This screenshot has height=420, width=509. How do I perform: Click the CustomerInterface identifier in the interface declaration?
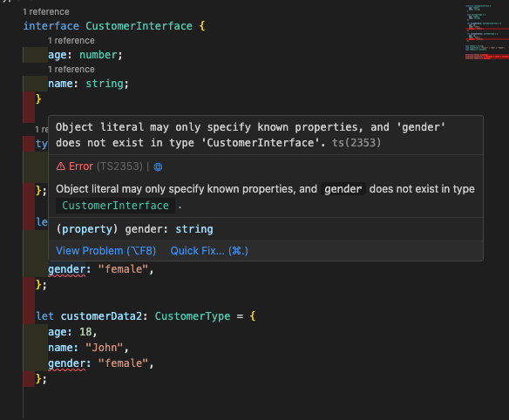[x=139, y=26]
